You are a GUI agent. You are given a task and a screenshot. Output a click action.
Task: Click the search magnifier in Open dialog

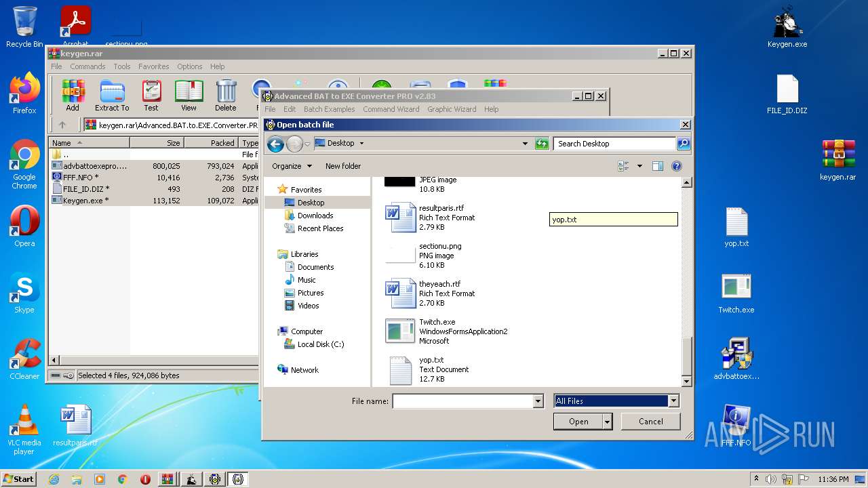[683, 144]
